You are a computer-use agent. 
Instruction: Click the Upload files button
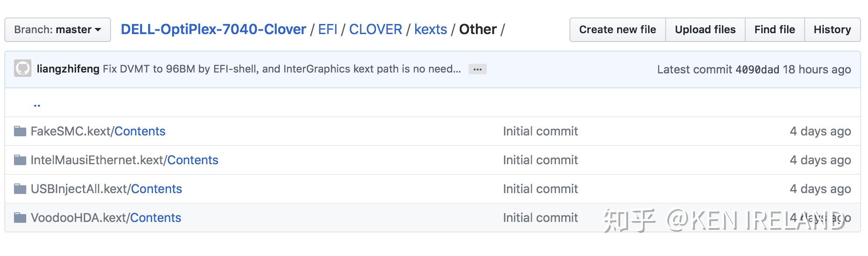point(705,30)
